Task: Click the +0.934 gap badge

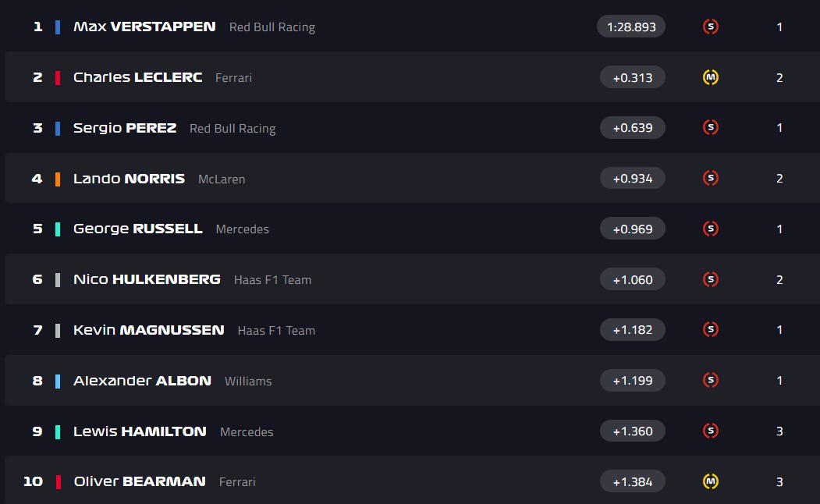Action: tap(632, 178)
